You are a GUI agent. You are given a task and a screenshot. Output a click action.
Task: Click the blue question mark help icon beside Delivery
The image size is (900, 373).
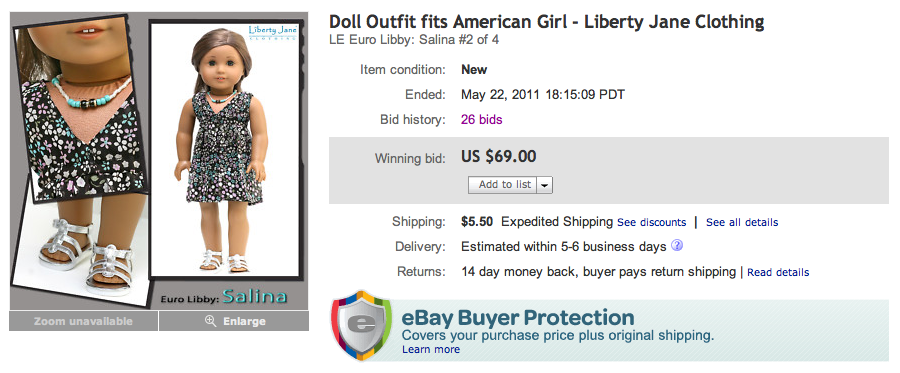point(677,246)
